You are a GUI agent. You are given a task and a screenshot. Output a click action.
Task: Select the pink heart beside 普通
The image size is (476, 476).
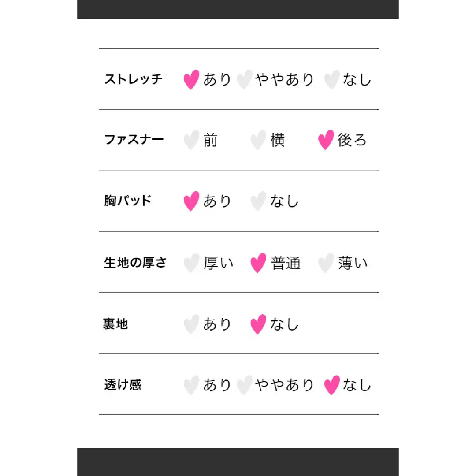coord(258,263)
